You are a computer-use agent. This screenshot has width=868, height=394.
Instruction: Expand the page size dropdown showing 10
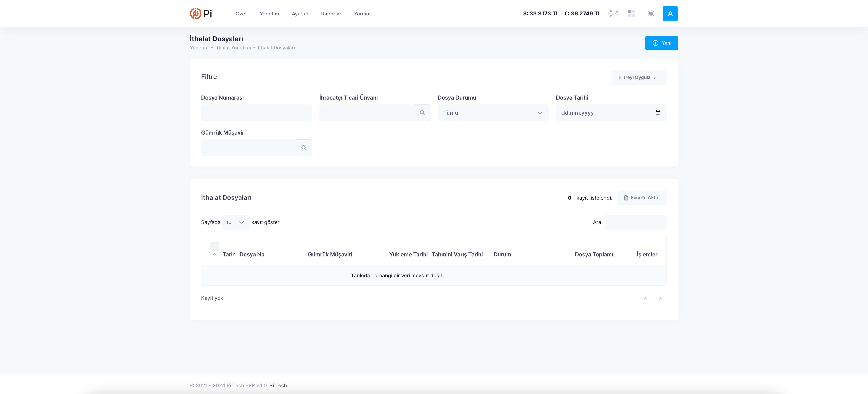(236, 222)
